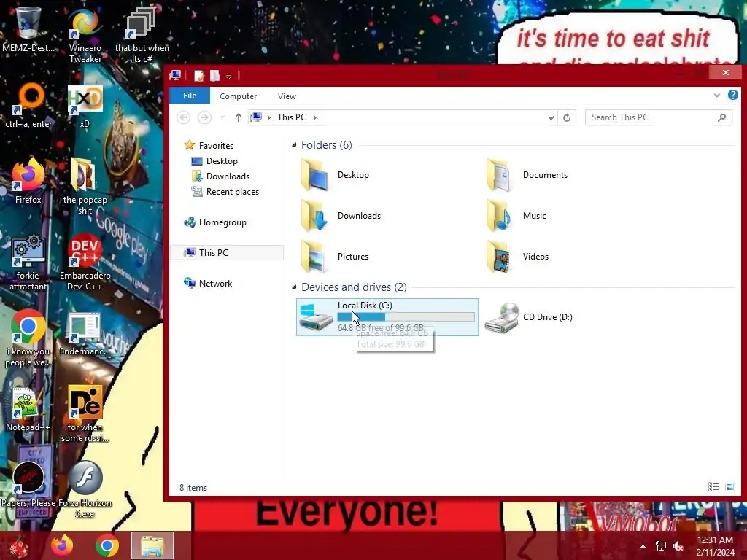Click the Explorer window system icon

(175, 75)
